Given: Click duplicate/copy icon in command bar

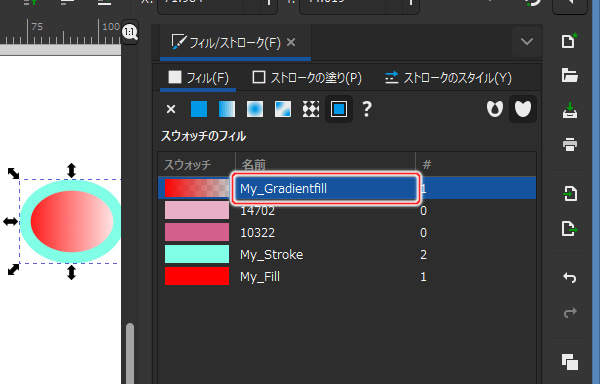Looking at the screenshot, I should coord(569,362).
